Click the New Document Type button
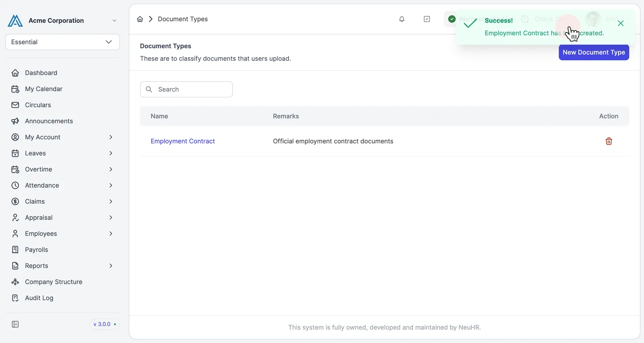Image resolution: width=644 pixels, height=343 pixels. point(594,52)
